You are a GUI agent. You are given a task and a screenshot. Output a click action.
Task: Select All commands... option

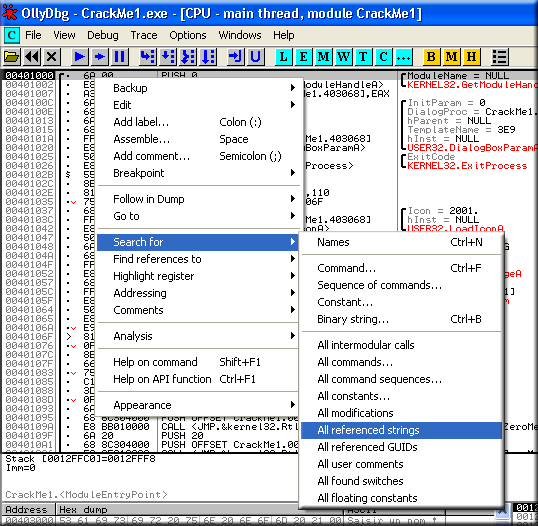(x=401, y=362)
